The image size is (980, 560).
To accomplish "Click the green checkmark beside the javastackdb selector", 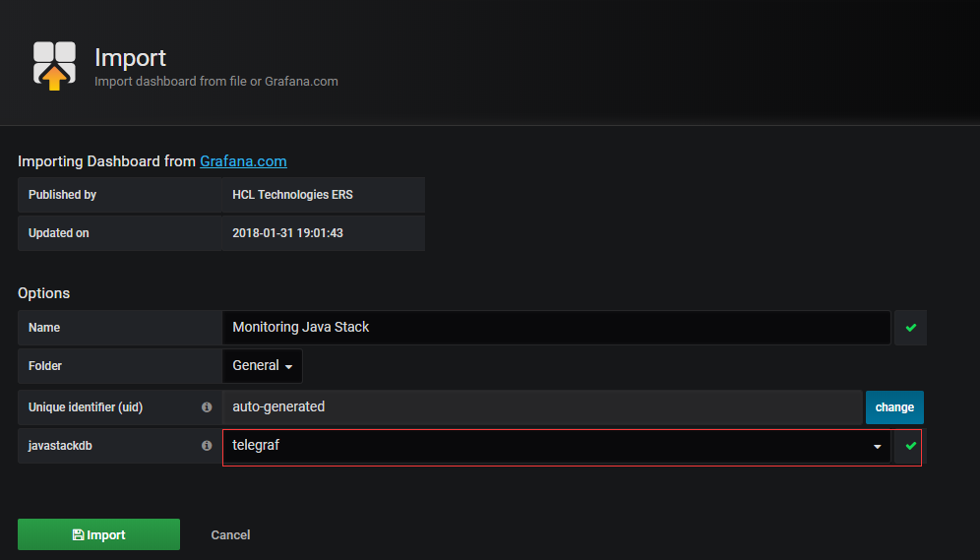I will click(910, 447).
